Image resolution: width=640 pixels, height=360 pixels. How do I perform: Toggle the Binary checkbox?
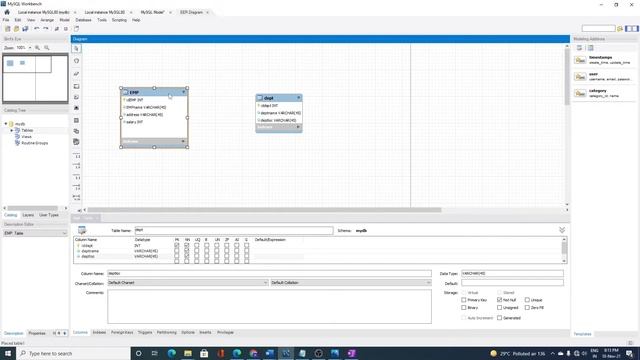464,308
